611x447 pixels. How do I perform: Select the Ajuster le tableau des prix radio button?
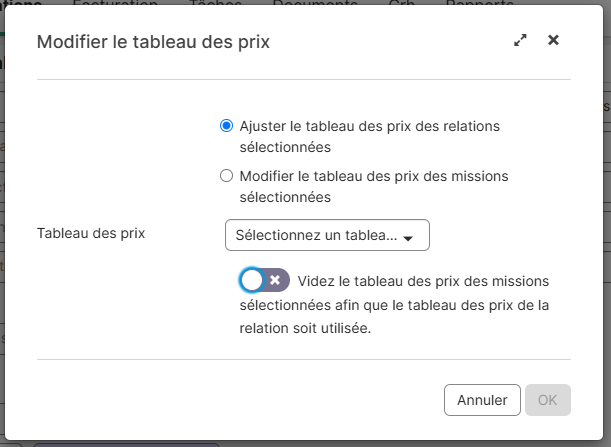226,126
